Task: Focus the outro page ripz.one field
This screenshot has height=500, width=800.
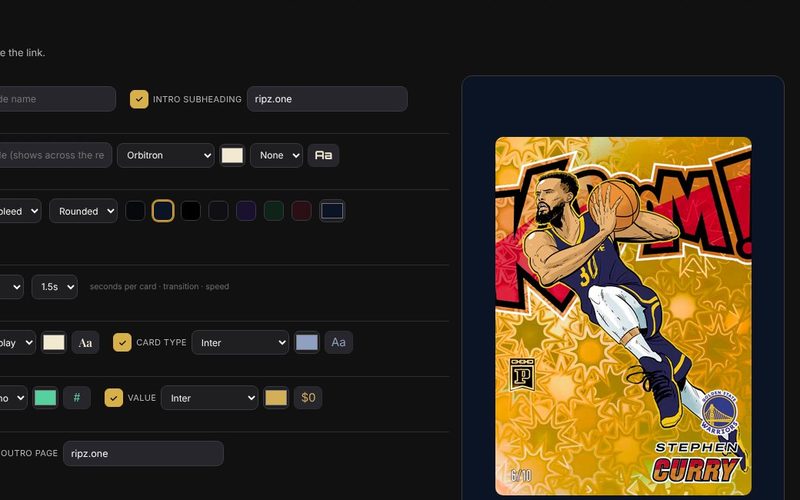Action: click(x=143, y=453)
